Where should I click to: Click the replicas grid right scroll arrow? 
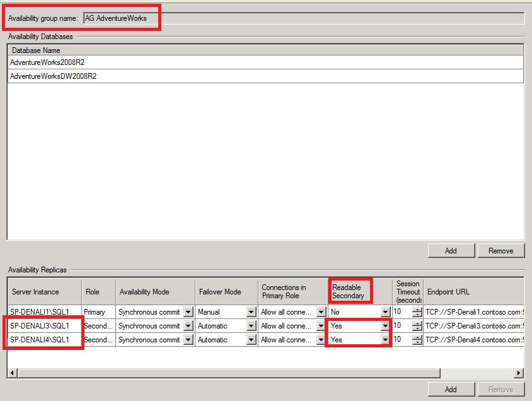click(x=519, y=373)
